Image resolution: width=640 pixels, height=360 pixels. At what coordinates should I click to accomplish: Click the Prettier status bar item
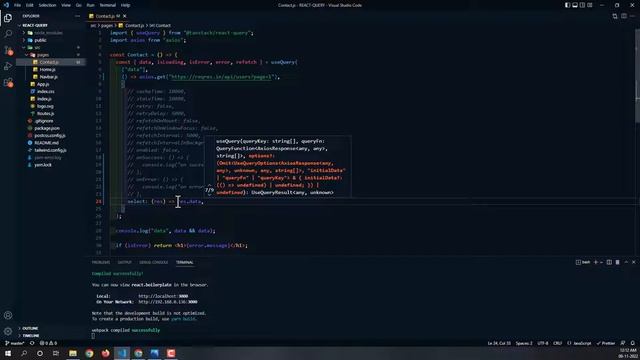pyautogui.click(x=606, y=343)
